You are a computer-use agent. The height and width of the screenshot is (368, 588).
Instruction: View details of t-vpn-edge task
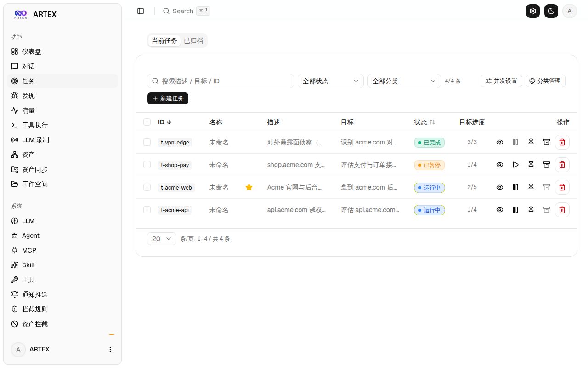[x=500, y=142]
